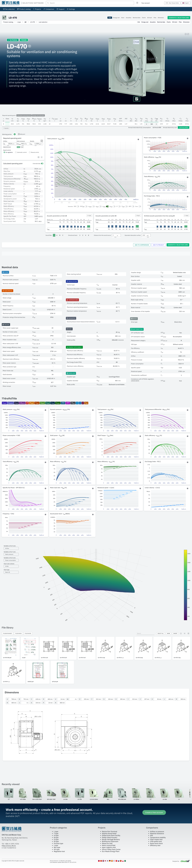Switch to Energy cost calculation tab
The image size is (192, 868).
[x=38, y=115]
